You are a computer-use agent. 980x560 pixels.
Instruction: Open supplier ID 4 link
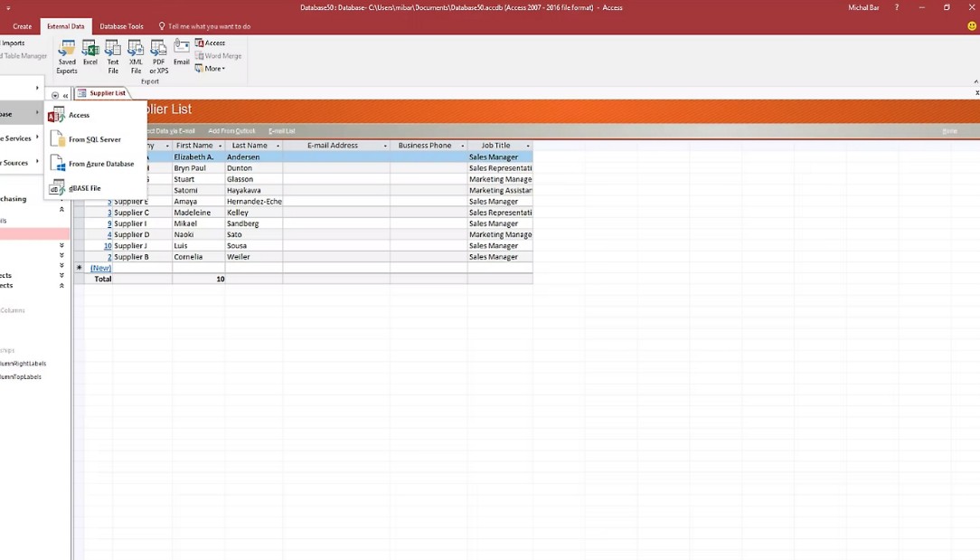[x=109, y=234]
